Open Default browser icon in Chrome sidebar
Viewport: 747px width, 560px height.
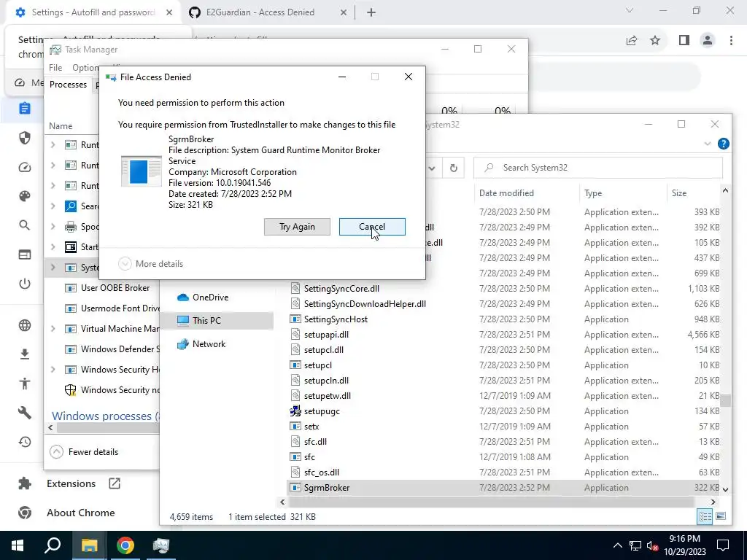25,254
